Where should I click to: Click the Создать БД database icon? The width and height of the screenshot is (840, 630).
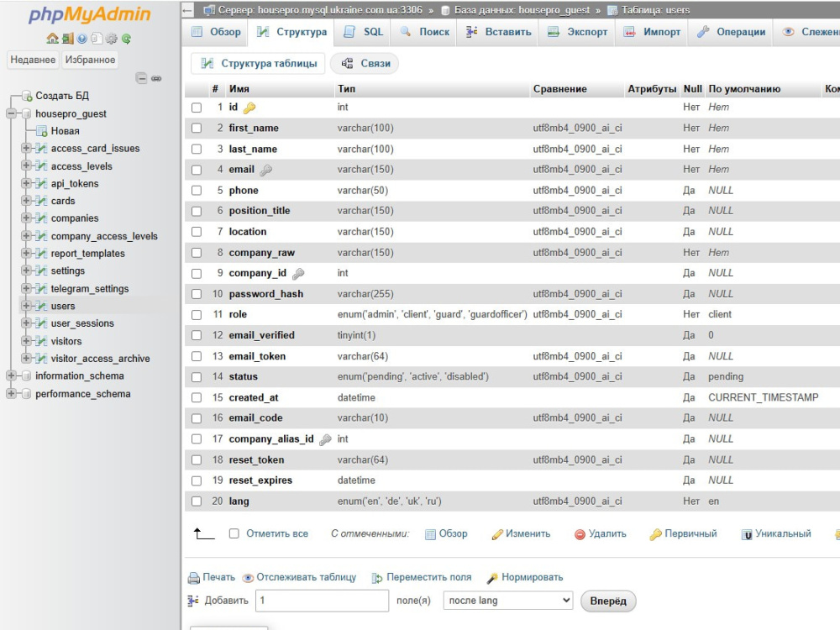(x=26, y=96)
